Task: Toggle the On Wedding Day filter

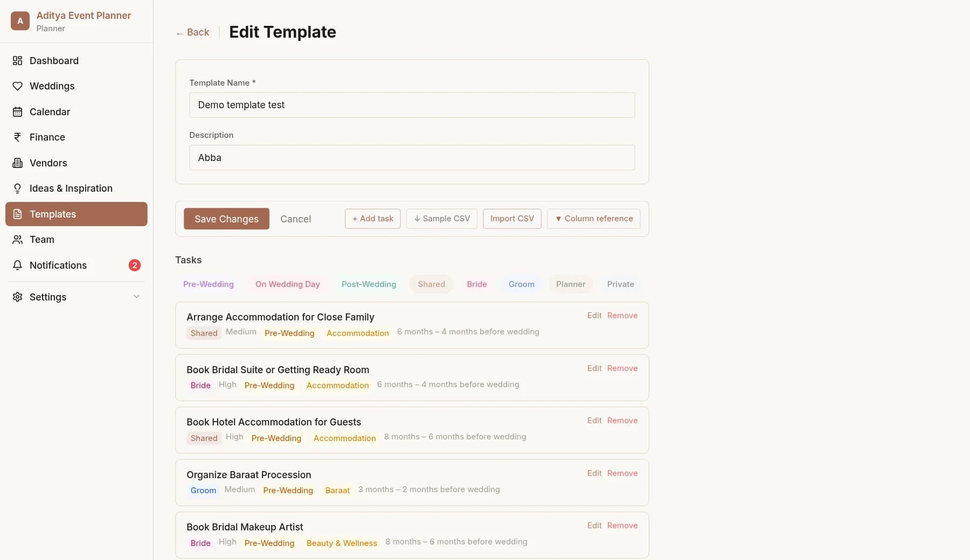Action: click(287, 284)
